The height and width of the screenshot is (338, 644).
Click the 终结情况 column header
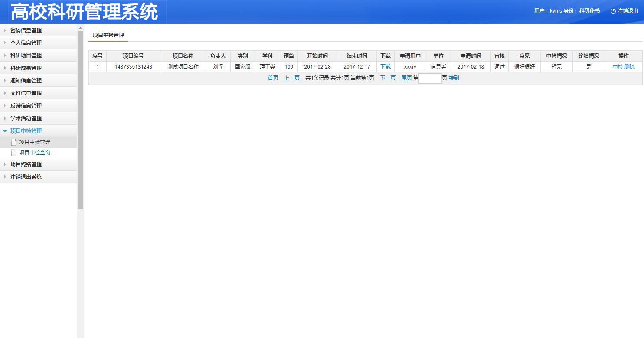pos(588,56)
